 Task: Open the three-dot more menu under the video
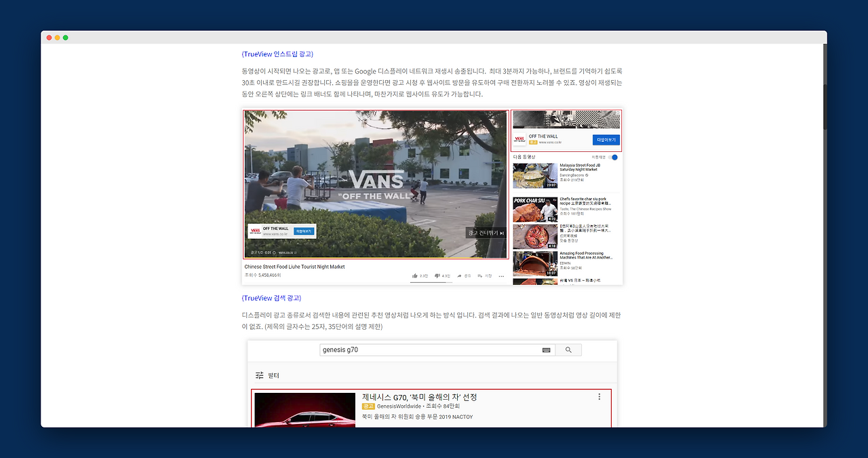[x=501, y=276]
